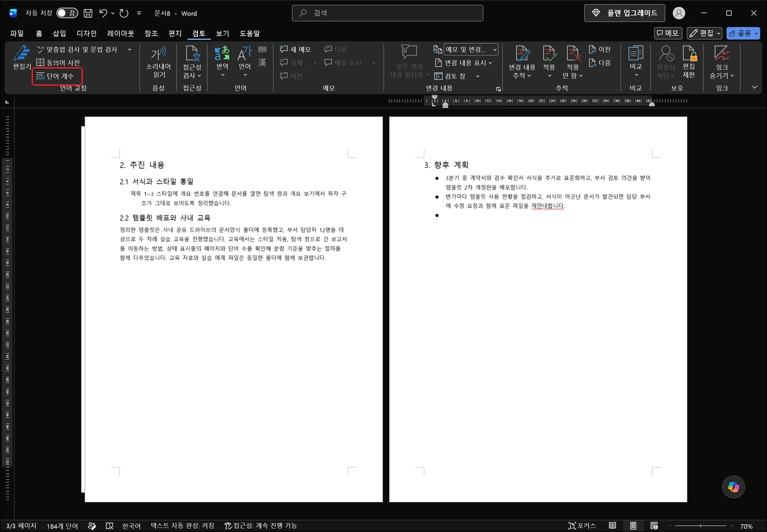Start 소리내어 읽기 read aloud
This screenshot has height=532, width=767.
159,62
